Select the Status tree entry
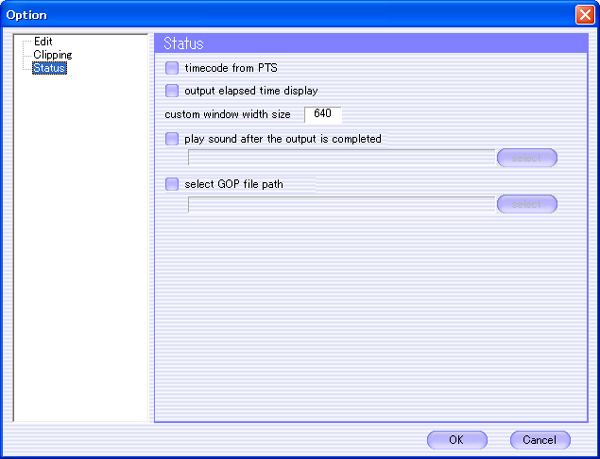This screenshot has height=459, width=600. pyautogui.click(x=48, y=68)
